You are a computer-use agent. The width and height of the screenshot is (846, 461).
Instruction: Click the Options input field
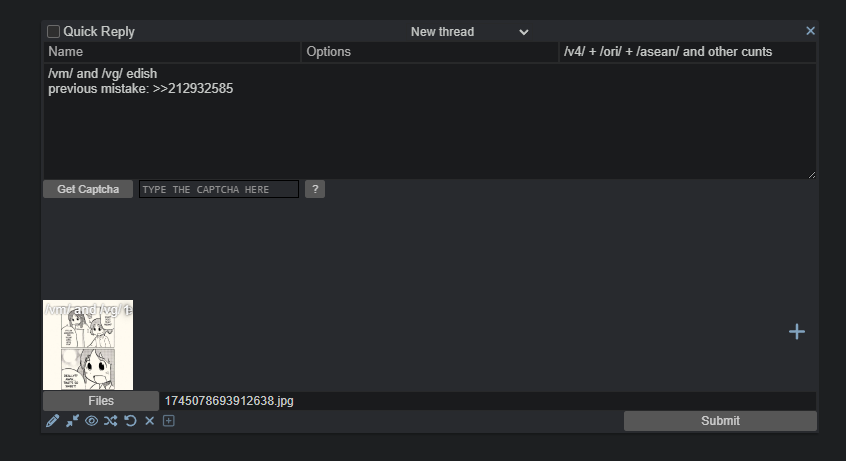429,52
